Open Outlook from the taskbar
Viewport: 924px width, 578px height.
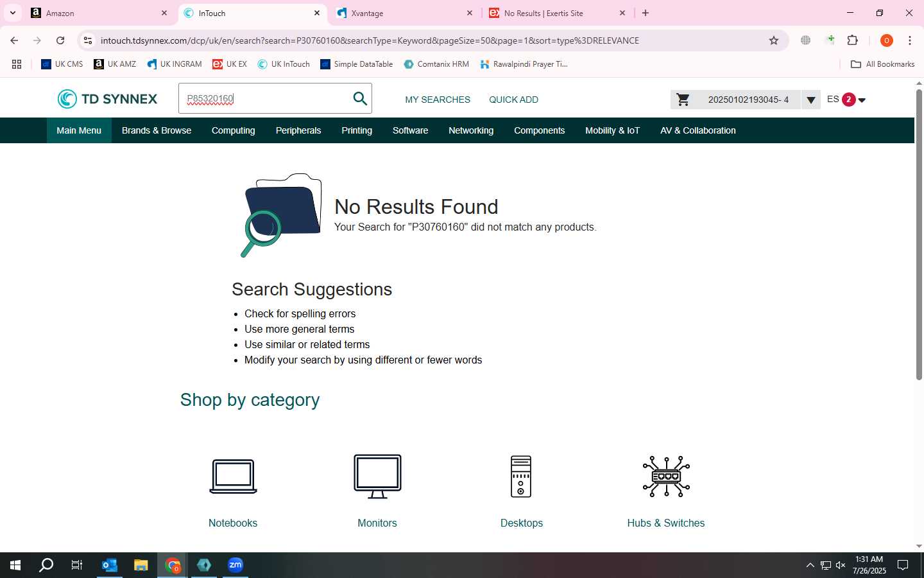click(x=110, y=565)
